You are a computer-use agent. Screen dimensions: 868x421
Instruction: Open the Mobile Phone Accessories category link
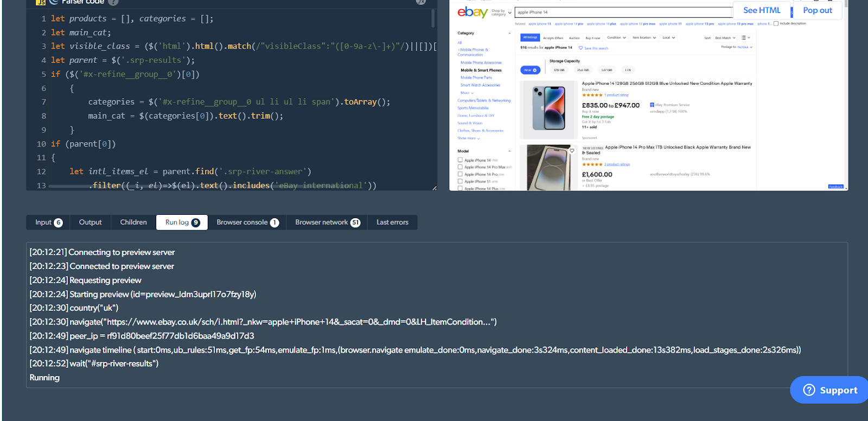click(481, 63)
